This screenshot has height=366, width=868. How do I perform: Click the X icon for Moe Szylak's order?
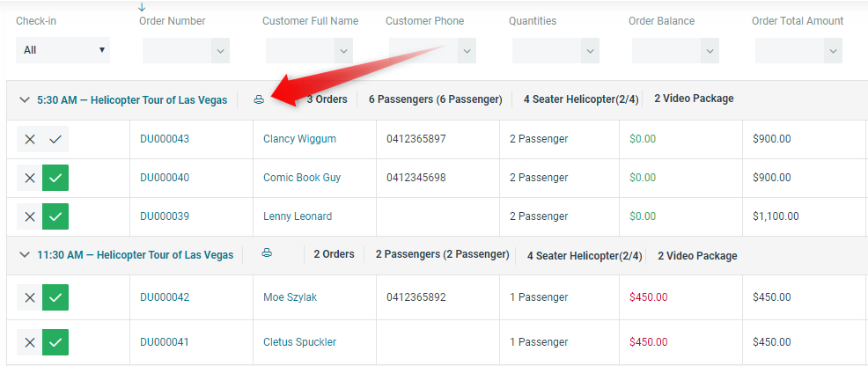pyautogui.click(x=30, y=297)
